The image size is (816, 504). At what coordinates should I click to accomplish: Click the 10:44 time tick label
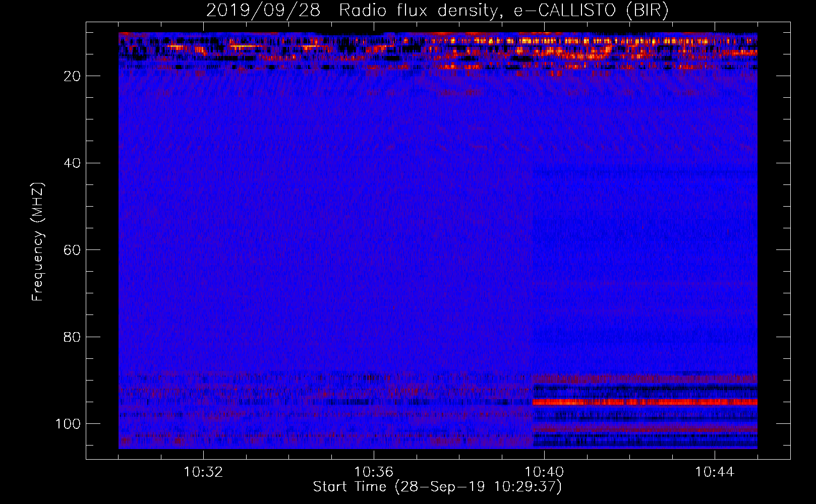click(x=715, y=472)
